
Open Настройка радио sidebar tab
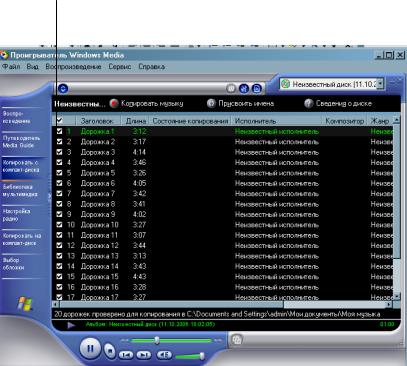[17, 215]
